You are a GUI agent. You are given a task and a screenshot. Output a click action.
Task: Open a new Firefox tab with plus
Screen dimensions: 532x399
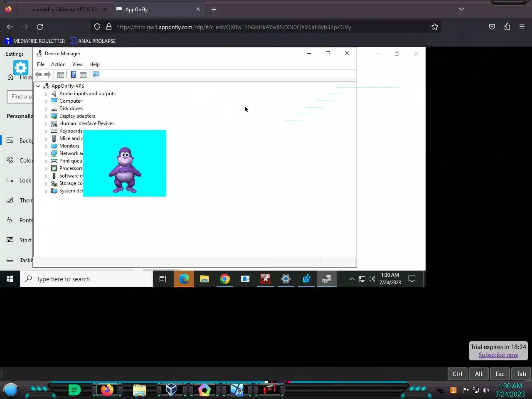214,9
